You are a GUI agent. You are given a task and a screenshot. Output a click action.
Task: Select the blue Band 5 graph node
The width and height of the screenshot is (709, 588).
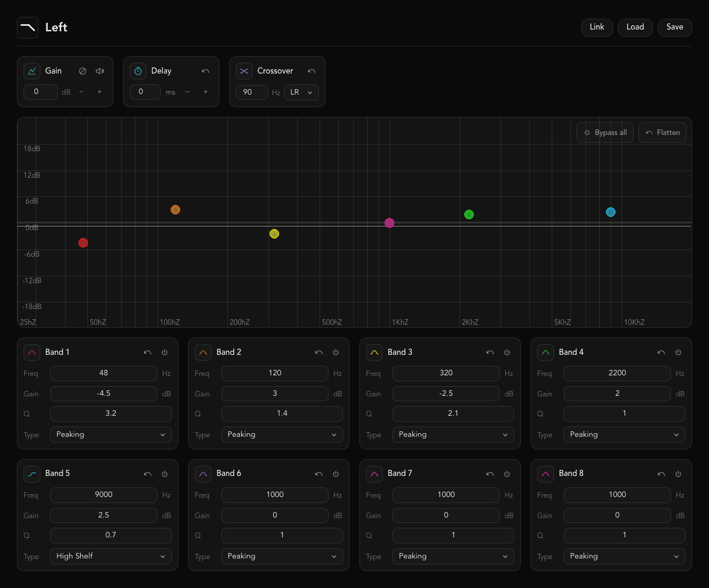click(610, 212)
